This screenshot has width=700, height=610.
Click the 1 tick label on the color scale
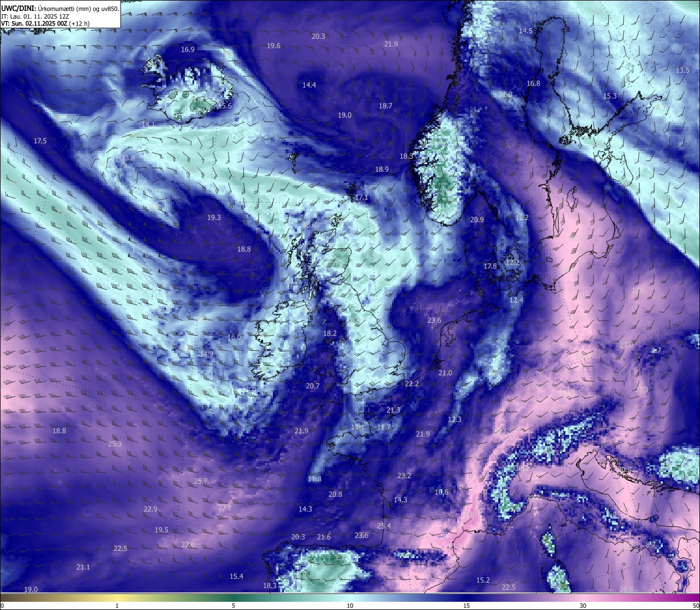point(117,606)
